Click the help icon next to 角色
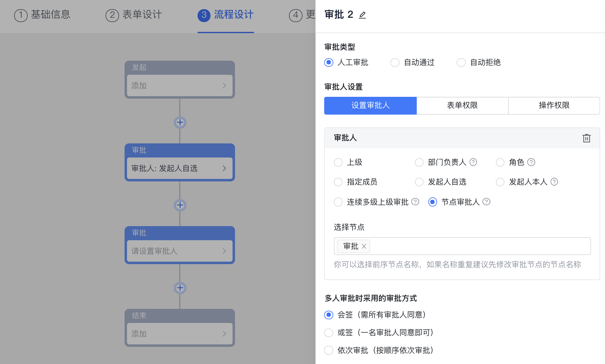605x364 pixels. [531, 162]
